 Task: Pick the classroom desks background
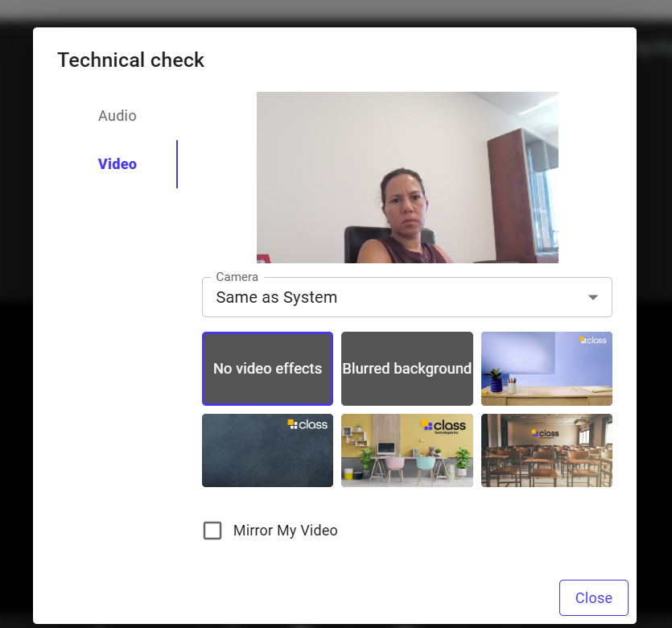tap(546, 450)
